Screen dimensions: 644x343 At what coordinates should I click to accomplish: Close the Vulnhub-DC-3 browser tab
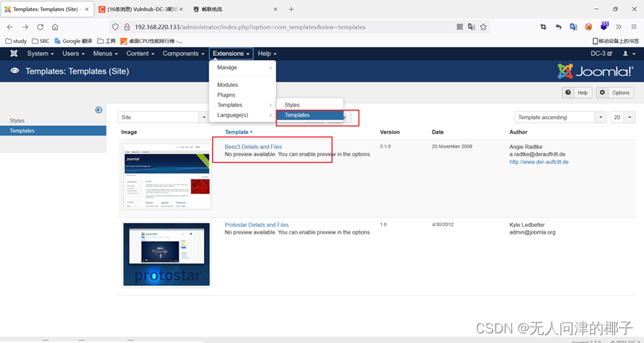tap(181, 9)
